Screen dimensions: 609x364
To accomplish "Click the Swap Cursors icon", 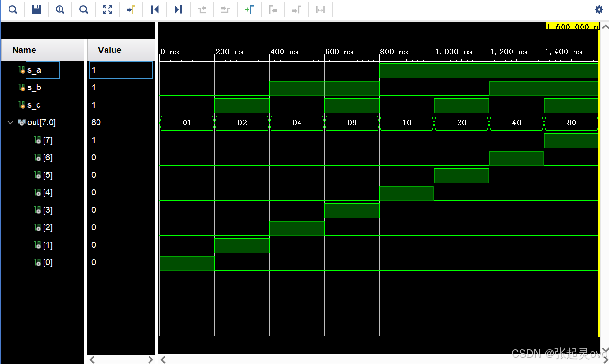I will pyautogui.click(x=320, y=9).
